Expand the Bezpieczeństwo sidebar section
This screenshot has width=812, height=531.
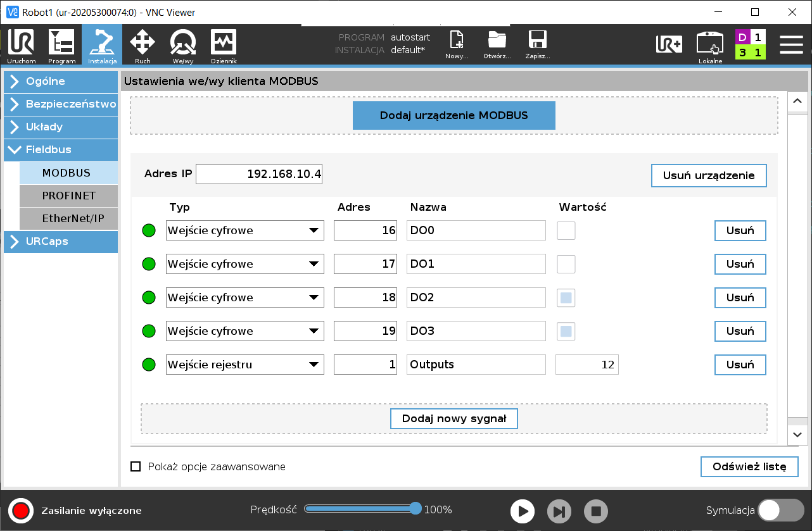(x=61, y=104)
